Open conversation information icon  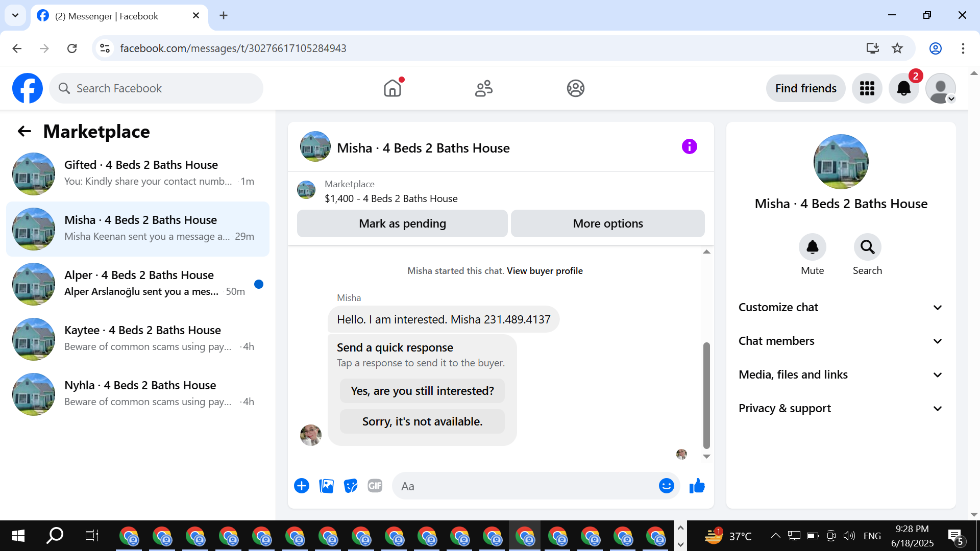pyautogui.click(x=689, y=147)
